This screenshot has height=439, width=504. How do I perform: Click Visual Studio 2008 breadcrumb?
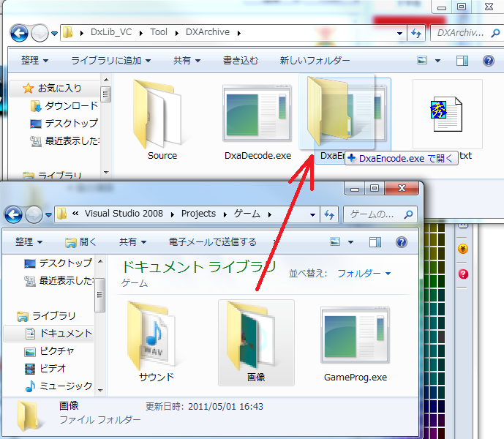pos(124,214)
